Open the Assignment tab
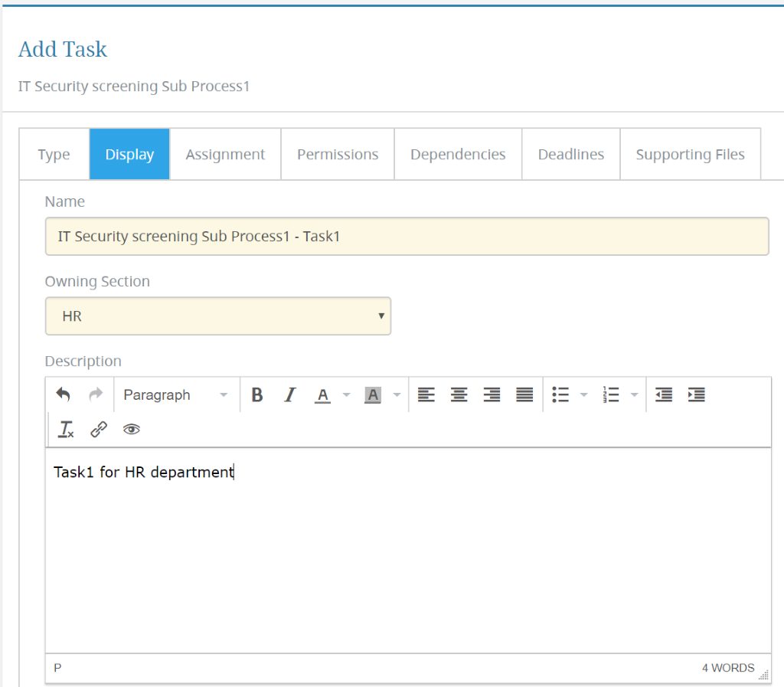The width and height of the screenshot is (784, 687). [225, 154]
